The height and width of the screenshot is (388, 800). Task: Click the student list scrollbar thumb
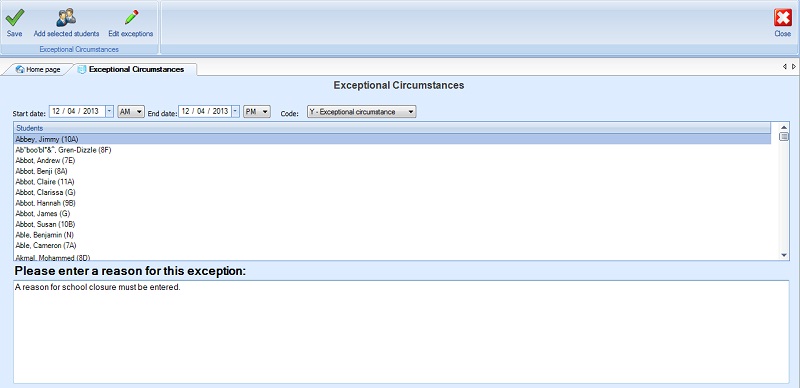click(x=784, y=136)
